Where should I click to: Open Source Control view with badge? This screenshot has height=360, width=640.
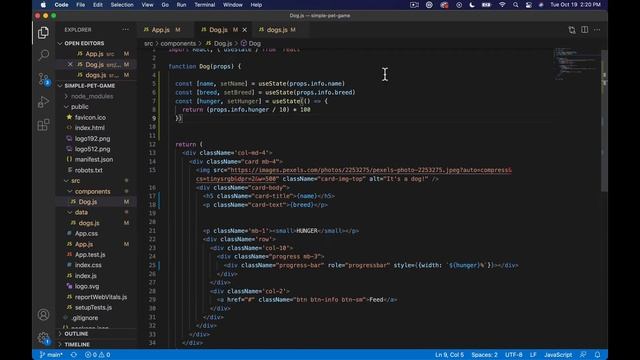(x=43, y=78)
